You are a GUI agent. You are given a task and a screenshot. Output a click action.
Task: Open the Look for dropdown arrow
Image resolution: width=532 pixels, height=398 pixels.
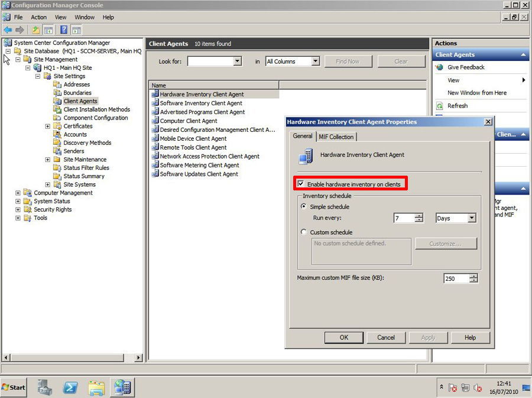coord(238,61)
